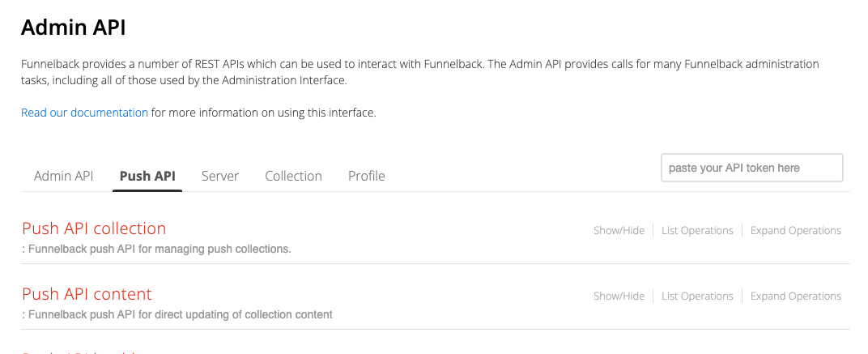The image size is (868, 354).
Task: Switch to the Admin API tab
Action: tap(63, 176)
